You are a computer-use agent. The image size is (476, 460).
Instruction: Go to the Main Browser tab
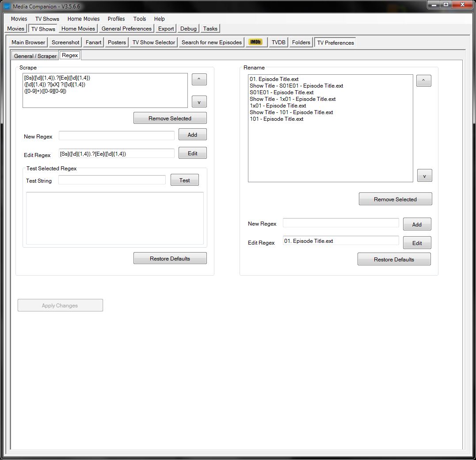(29, 42)
